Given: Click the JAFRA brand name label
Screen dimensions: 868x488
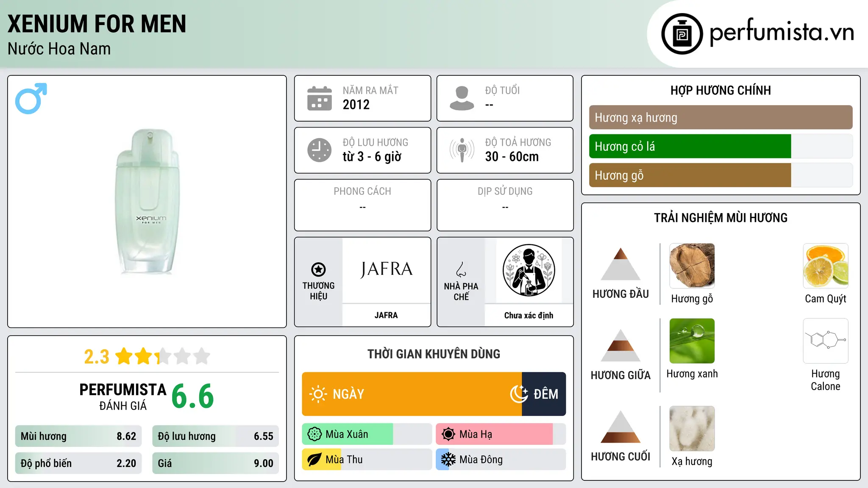Looking at the screenshot, I should click(386, 315).
